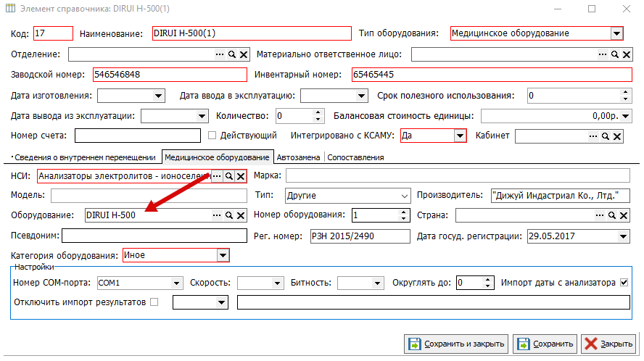Viewport: 644px width, 361px height.
Task: Search in Кабинет field
Action: (605, 136)
